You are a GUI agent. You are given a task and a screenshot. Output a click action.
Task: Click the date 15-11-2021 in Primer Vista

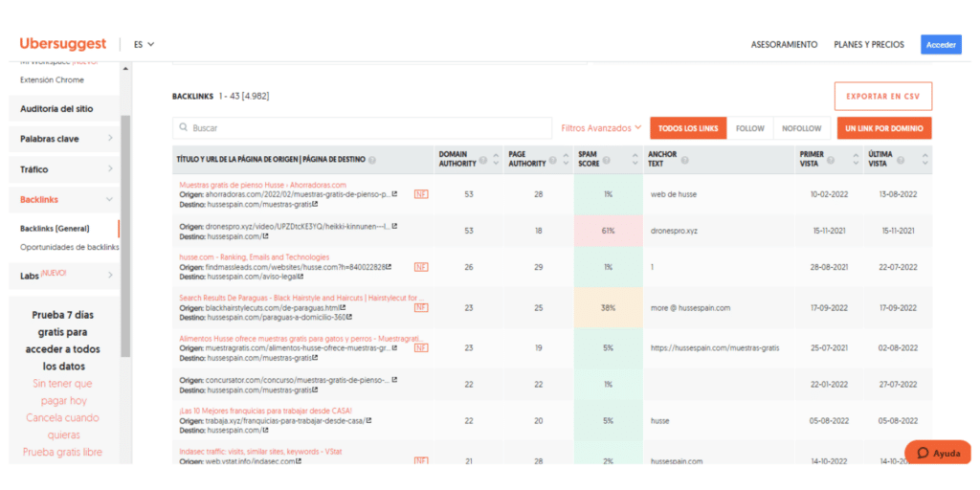click(832, 231)
